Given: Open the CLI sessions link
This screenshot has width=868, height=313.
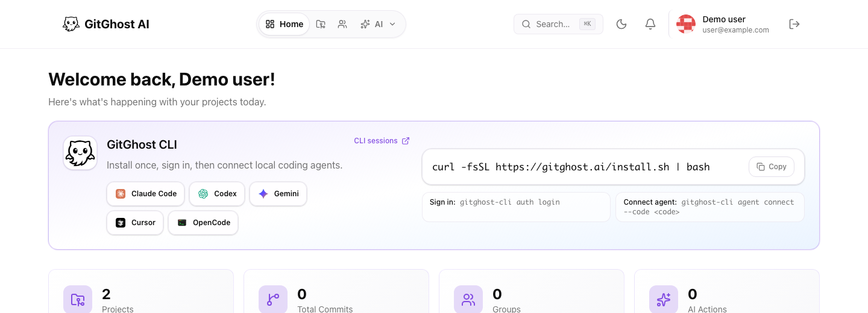Looking at the screenshot, I should (382, 141).
